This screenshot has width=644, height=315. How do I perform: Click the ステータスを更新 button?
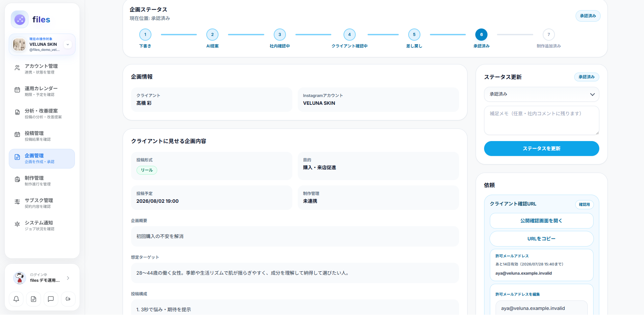pos(542,149)
